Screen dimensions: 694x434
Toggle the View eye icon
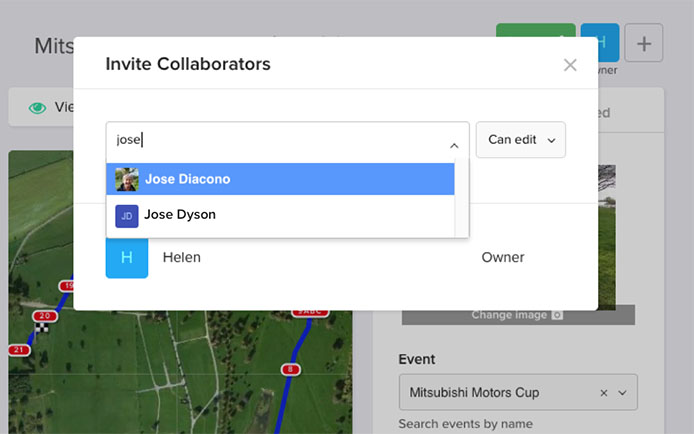(x=38, y=108)
